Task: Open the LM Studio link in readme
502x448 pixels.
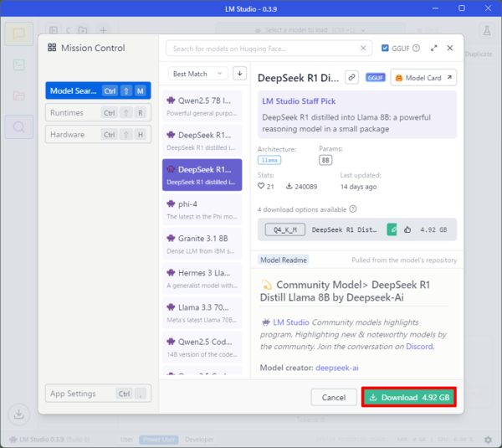Action: coord(290,322)
